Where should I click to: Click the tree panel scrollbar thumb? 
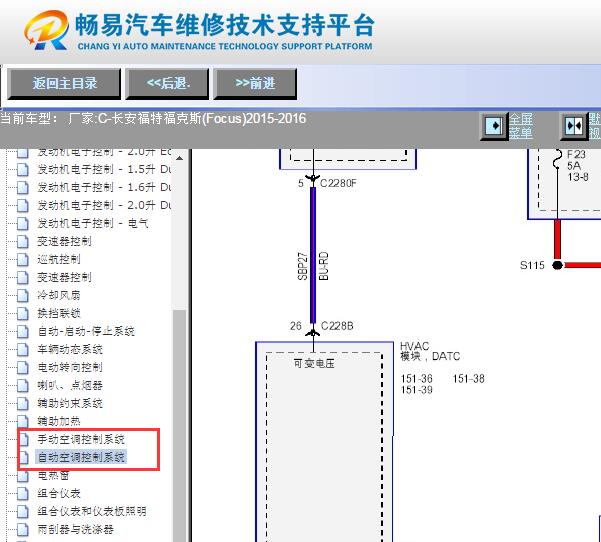(179, 425)
